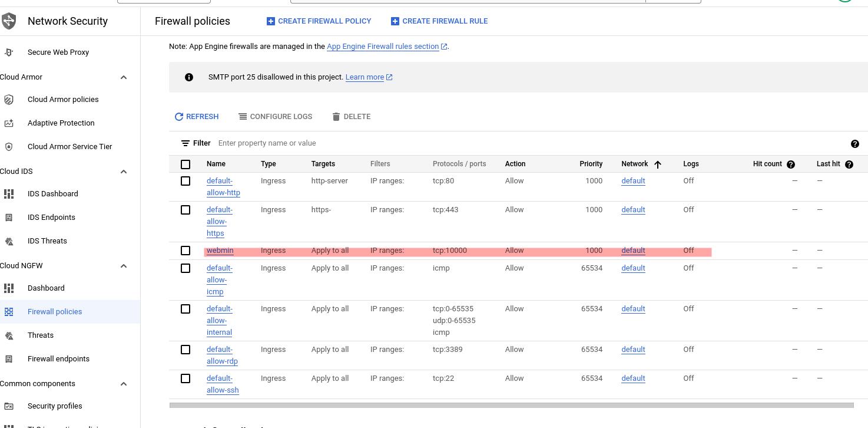Click http-server target in default-allow-http row
The image size is (868, 428).
330,181
